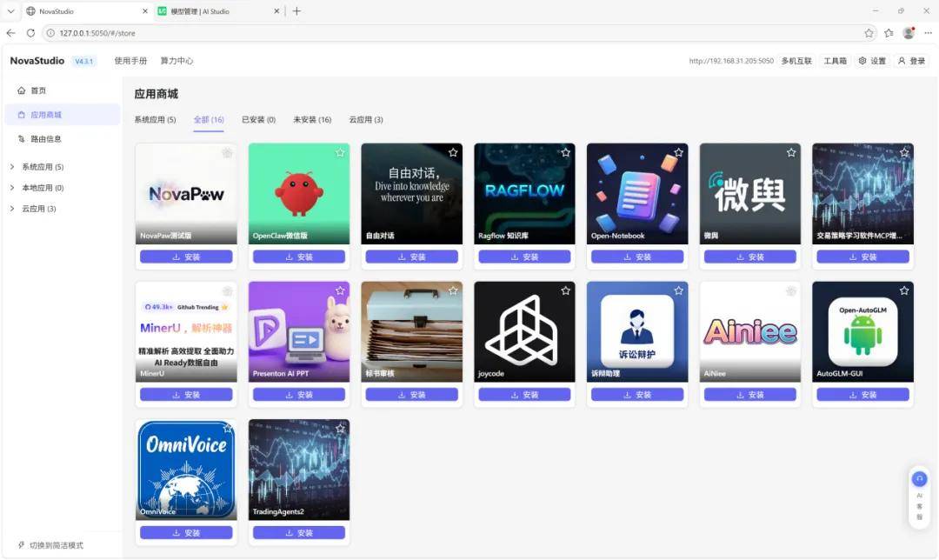Click 路由信息 route icon in sidebar

(22, 138)
